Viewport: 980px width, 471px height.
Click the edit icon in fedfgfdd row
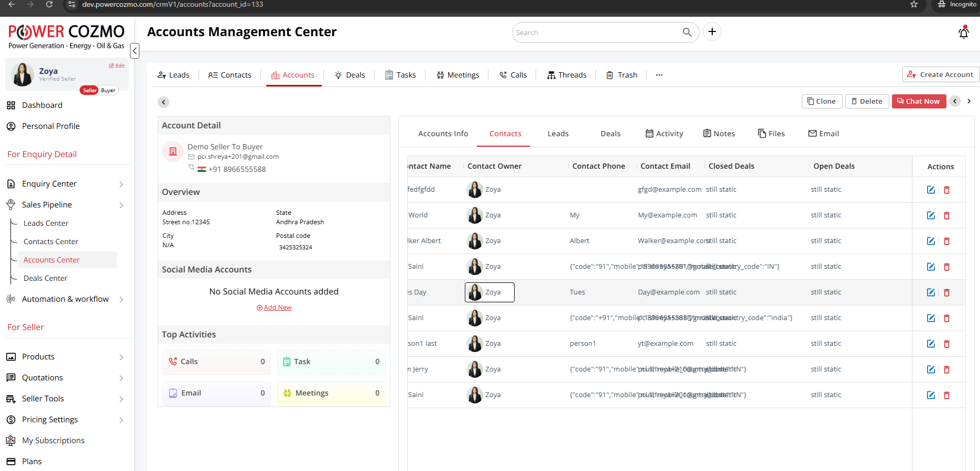931,190
